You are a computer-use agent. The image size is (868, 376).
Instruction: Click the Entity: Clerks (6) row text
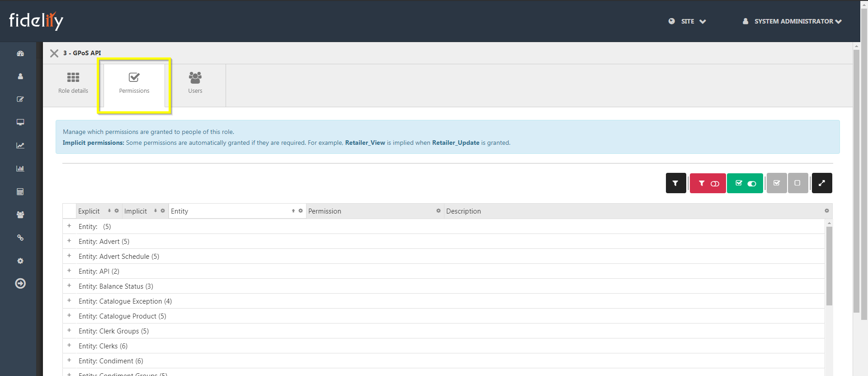(103, 346)
